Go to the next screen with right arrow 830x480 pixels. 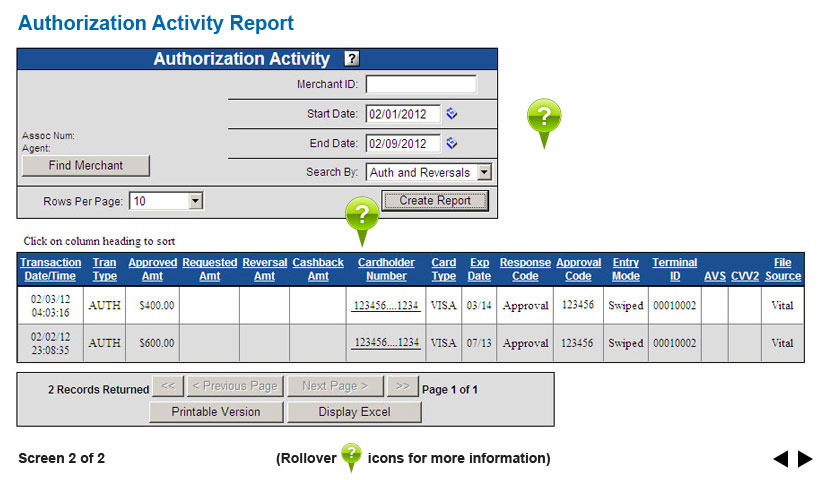click(805, 459)
